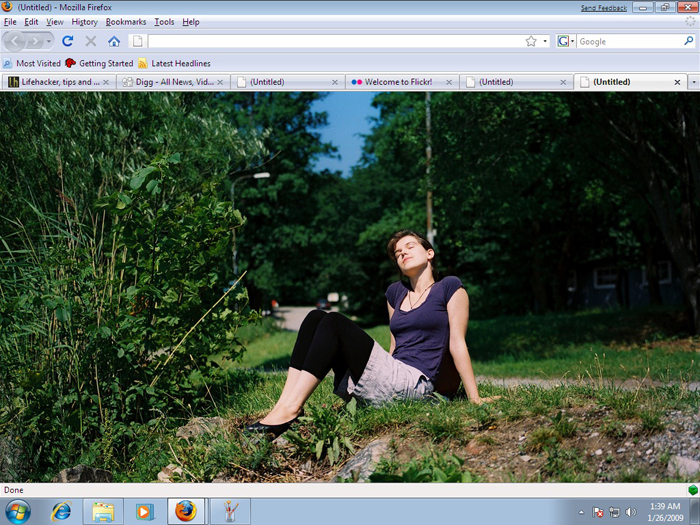
Task: Go forward with the Forward arrow button
Action: (35, 42)
